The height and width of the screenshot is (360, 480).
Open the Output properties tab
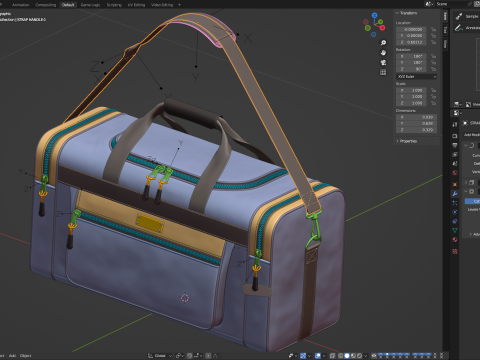point(455,145)
